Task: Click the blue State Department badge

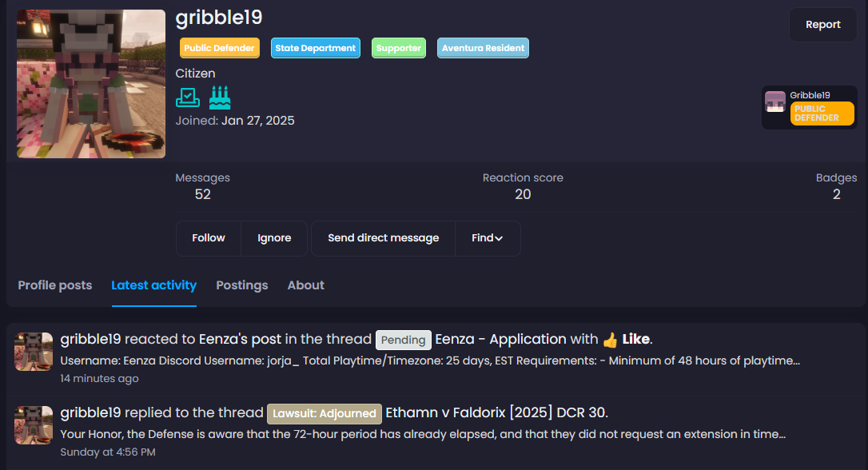Action: (x=316, y=48)
